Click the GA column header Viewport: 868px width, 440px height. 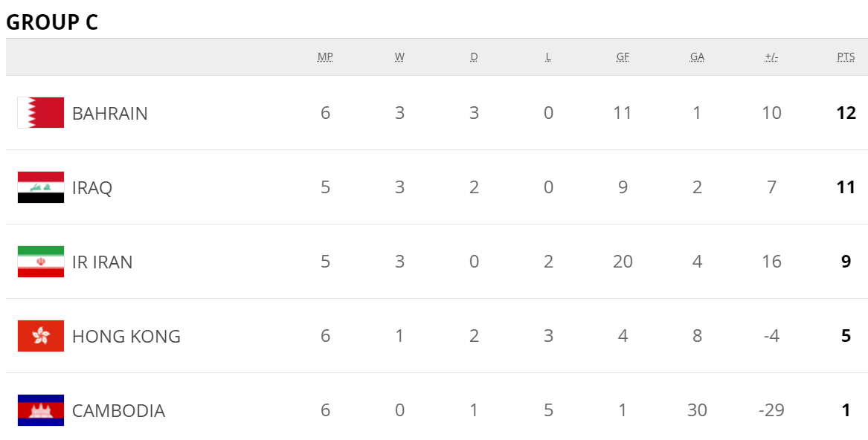tap(697, 57)
